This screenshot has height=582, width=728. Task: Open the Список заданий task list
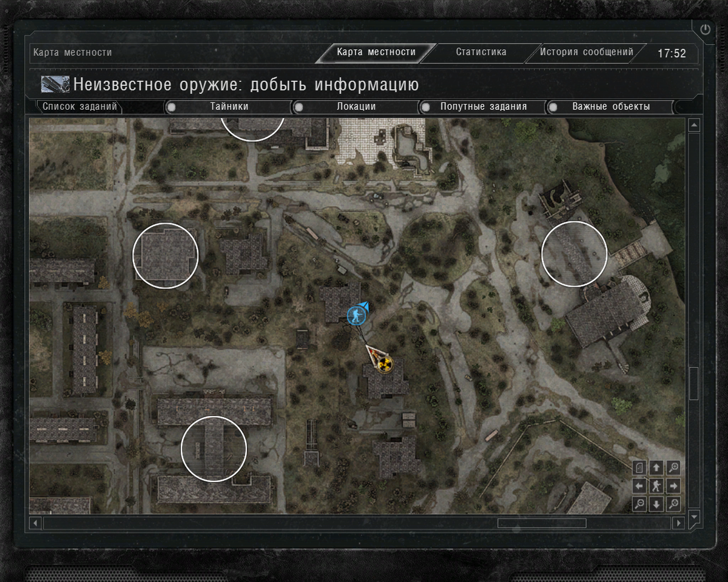pyautogui.click(x=79, y=107)
